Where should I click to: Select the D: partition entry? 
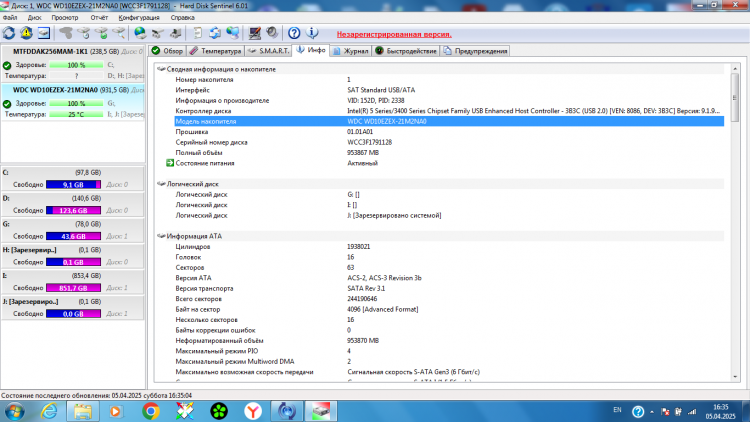(73, 204)
